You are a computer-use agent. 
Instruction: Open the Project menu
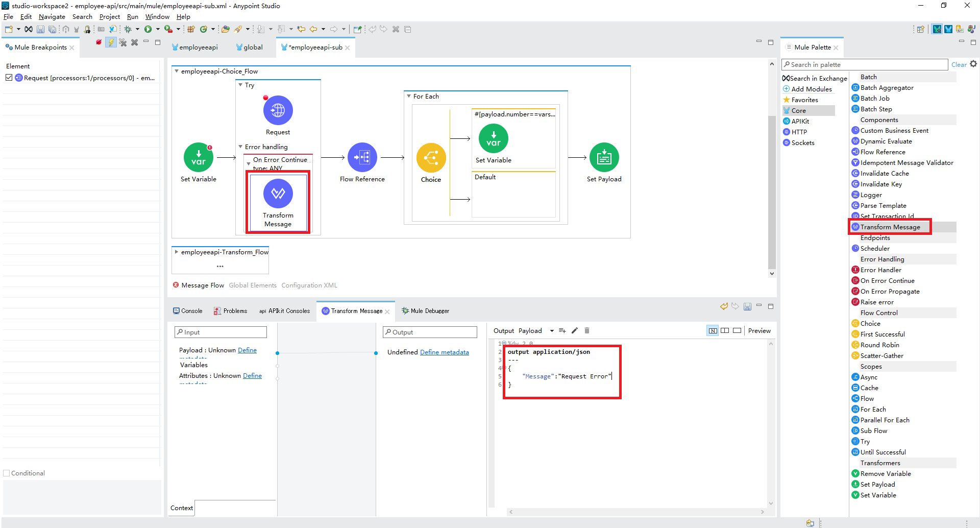pyautogui.click(x=110, y=17)
